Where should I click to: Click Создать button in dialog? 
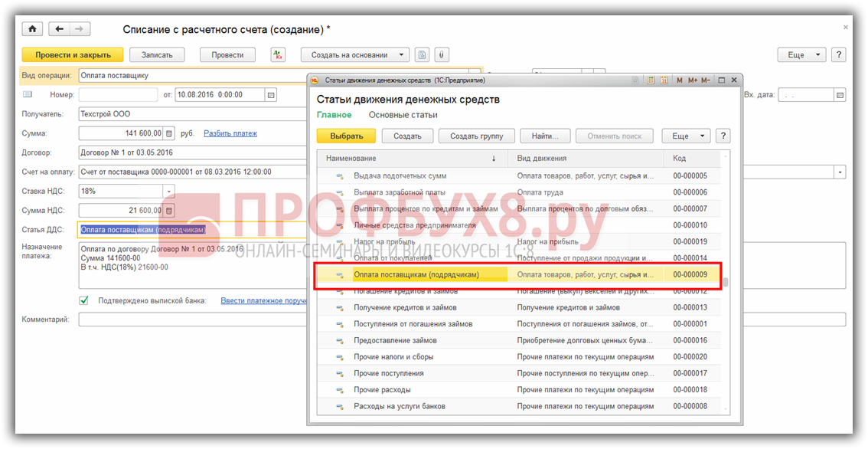(x=407, y=136)
